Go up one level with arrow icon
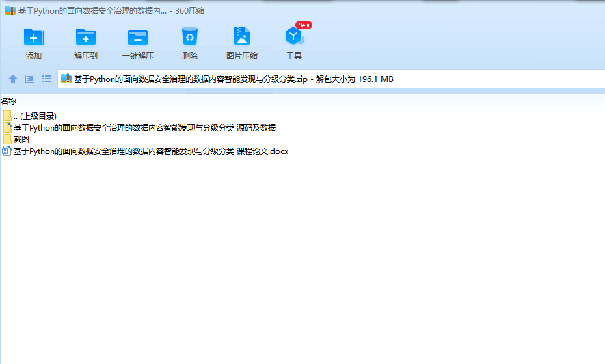 13,79
